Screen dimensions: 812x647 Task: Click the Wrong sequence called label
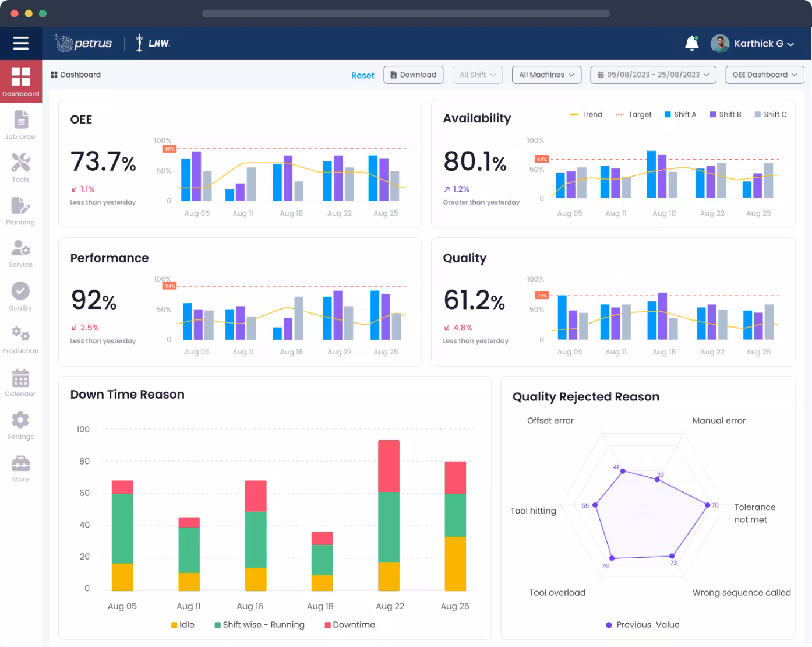[742, 592]
